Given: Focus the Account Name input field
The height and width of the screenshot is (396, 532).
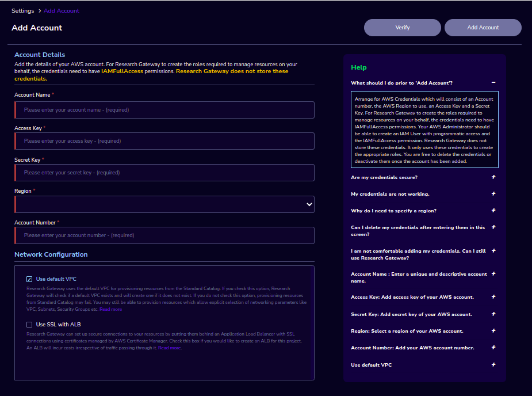Looking at the screenshot, I should 164,110.
